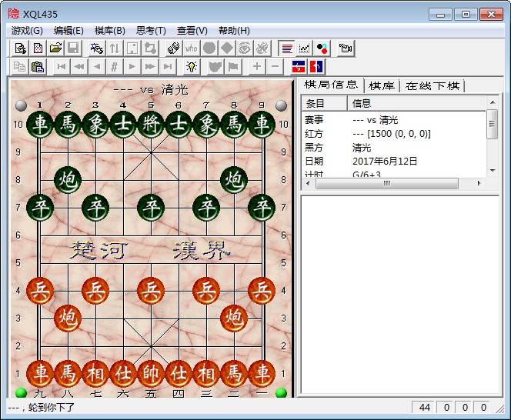
Task: Toggle the score graph view
Action: [x=304, y=48]
